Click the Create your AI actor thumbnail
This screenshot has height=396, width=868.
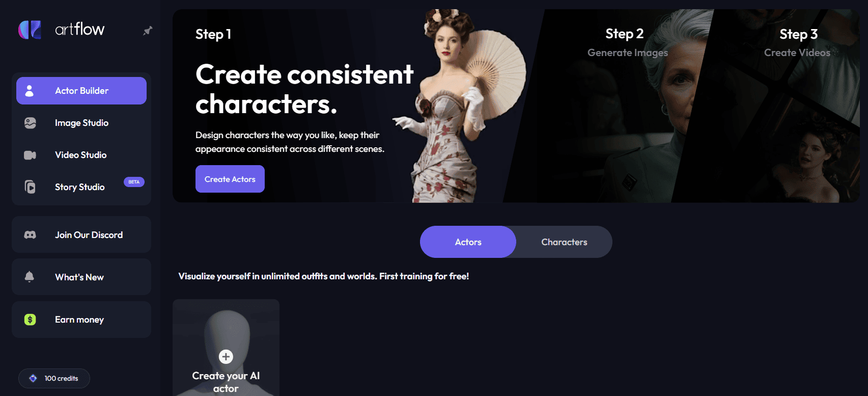point(226,348)
